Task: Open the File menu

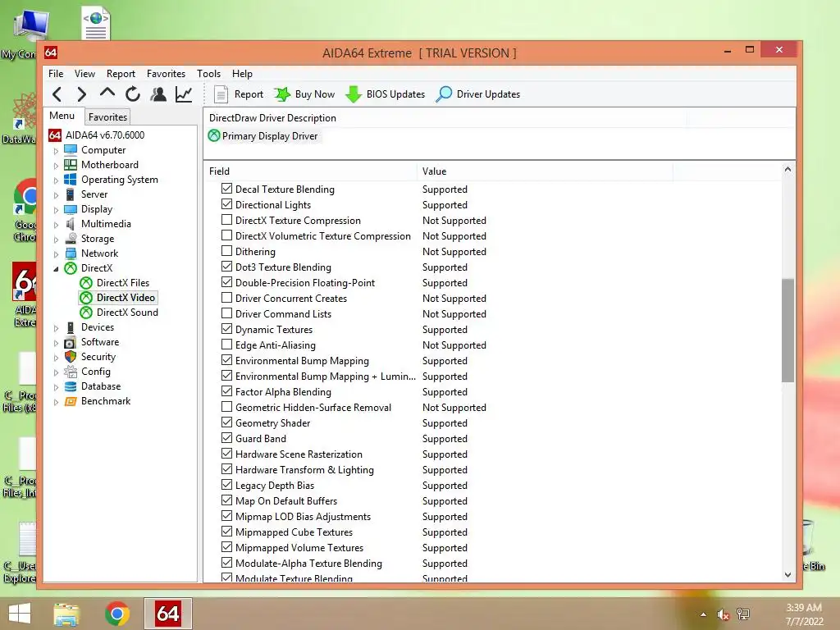Action: [x=56, y=73]
